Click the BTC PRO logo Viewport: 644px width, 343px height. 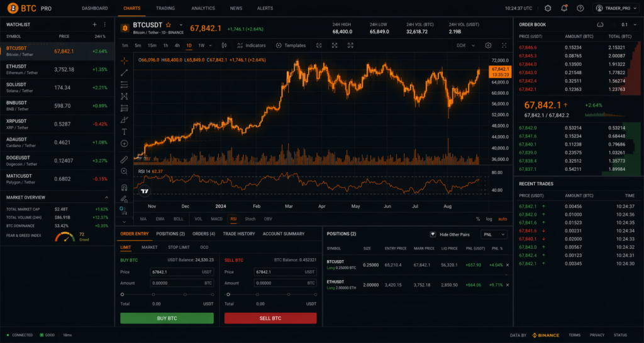(29, 8)
